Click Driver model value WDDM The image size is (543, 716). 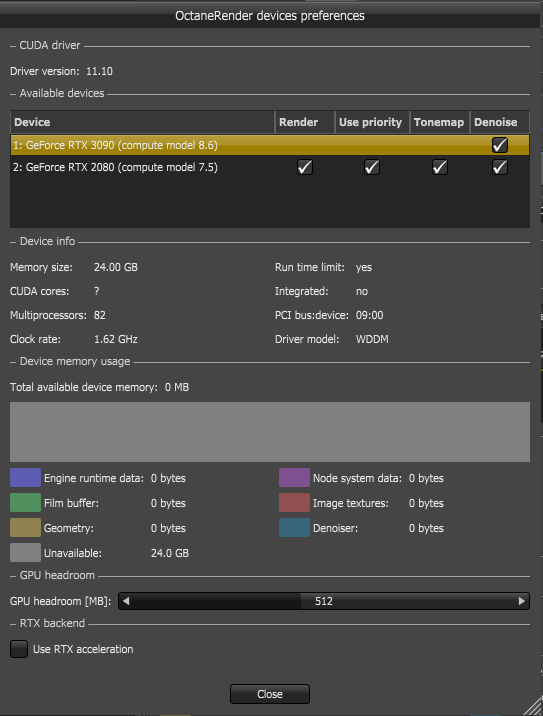tap(372, 339)
